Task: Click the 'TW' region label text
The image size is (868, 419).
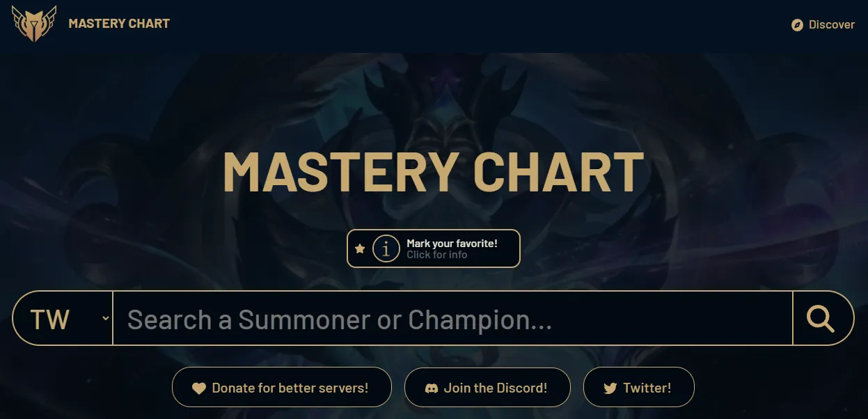Action: click(50, 319)
